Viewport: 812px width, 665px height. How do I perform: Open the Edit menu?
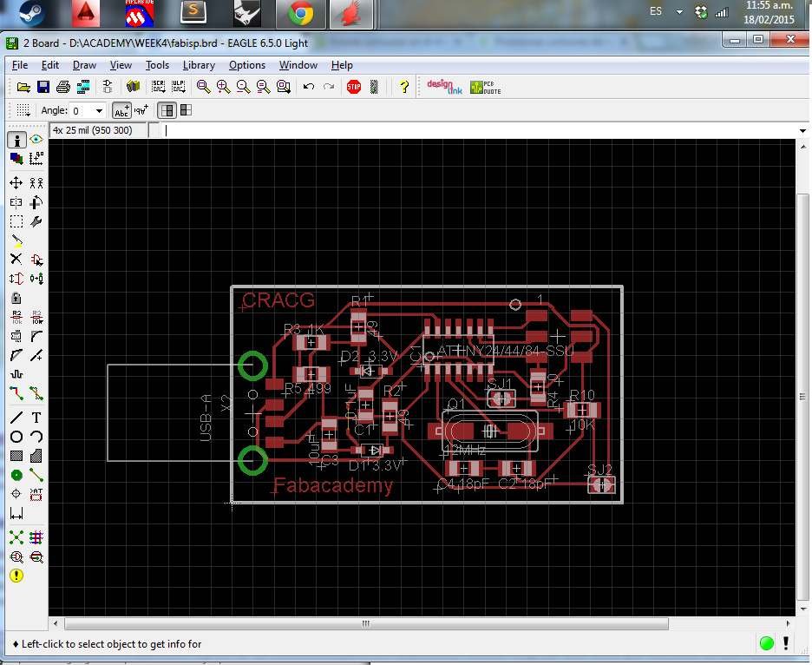click(50, 65)
